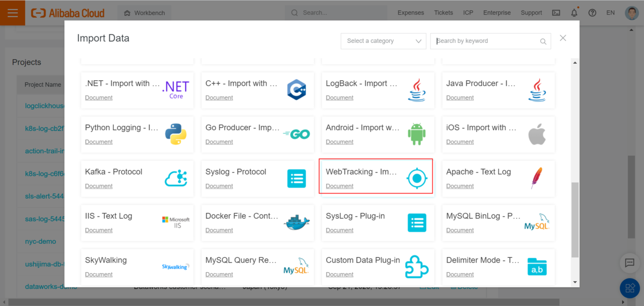This screenshot has width=644, height=306.
Task: Click the Apache feather icon
Action: coord(537,178)
